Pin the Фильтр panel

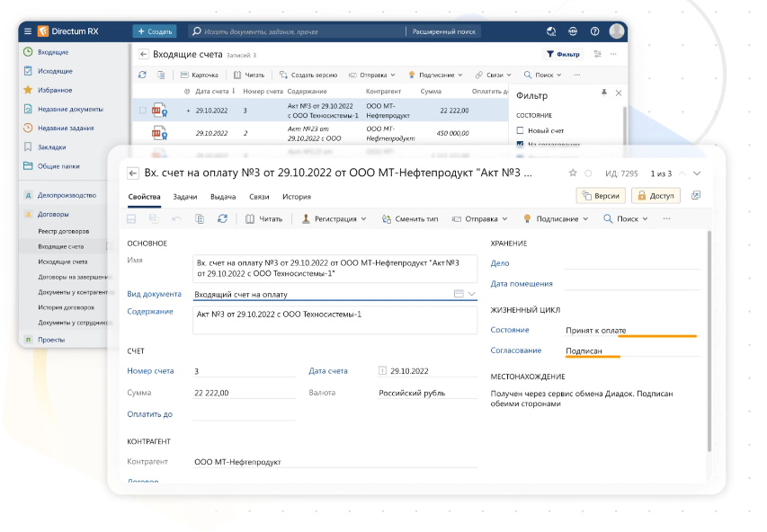coord(604,93)
